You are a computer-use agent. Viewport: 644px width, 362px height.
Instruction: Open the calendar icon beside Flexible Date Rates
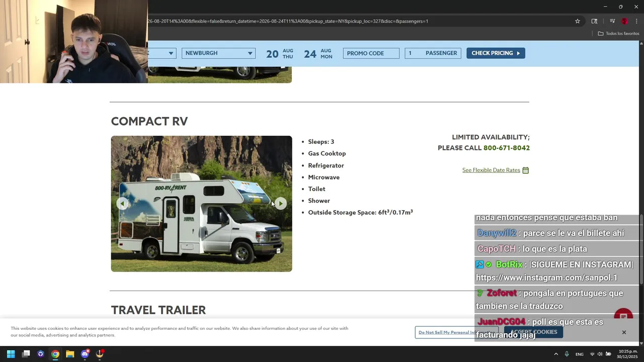click(525, 170)
